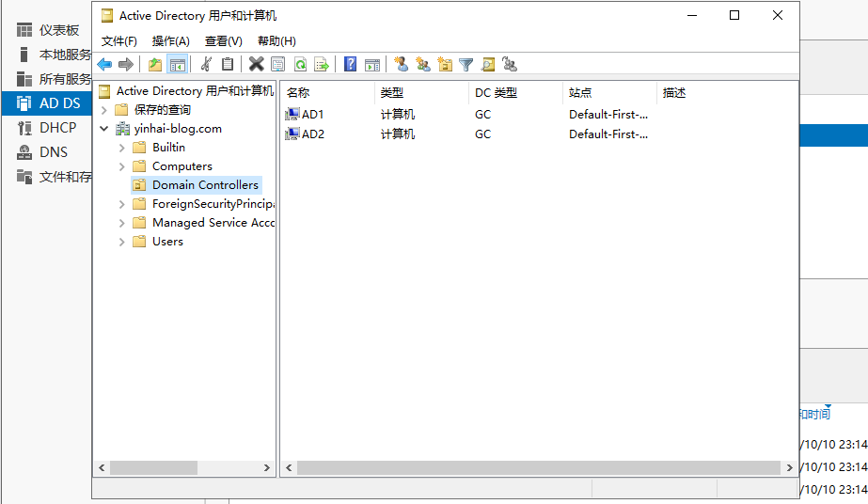This screenshot has height=504, width=868.
Task: Create new organizational unit icon
Action: pyautogui.click(x=445, y=65)
